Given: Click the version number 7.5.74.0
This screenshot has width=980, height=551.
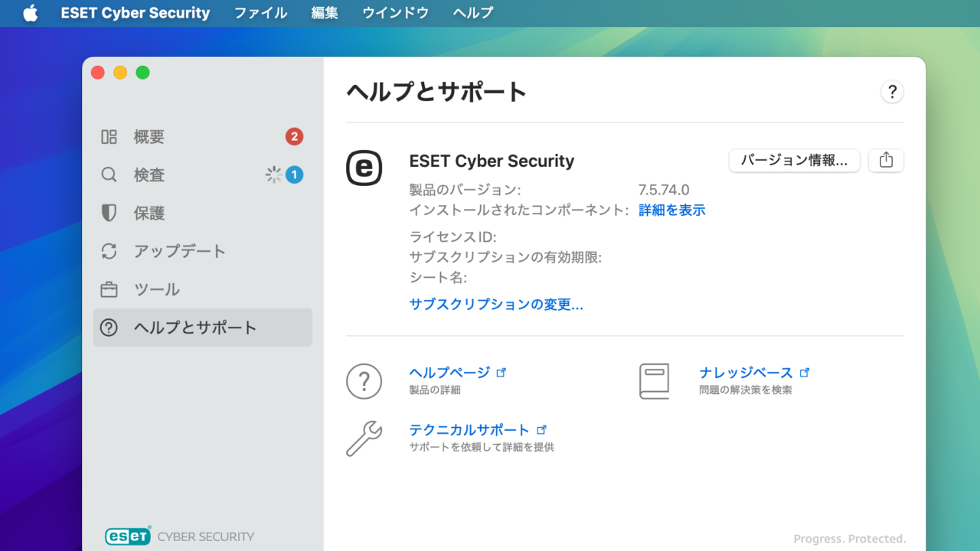Looking at the screenshot, I should 664,190.
